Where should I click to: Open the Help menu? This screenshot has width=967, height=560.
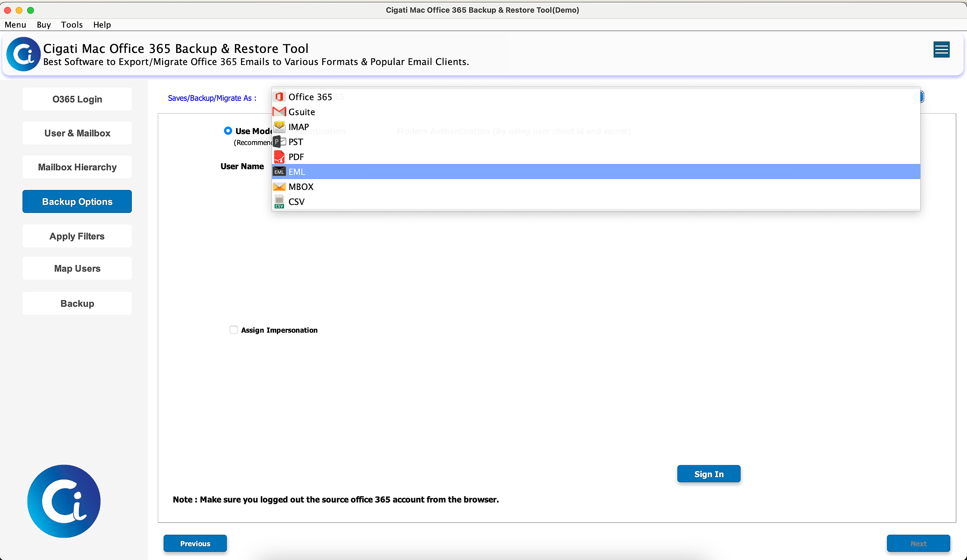tap(102, 25)
